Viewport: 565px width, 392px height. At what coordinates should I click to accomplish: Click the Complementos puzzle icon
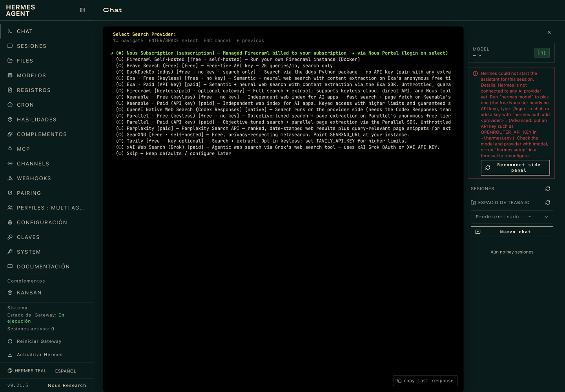10,134
